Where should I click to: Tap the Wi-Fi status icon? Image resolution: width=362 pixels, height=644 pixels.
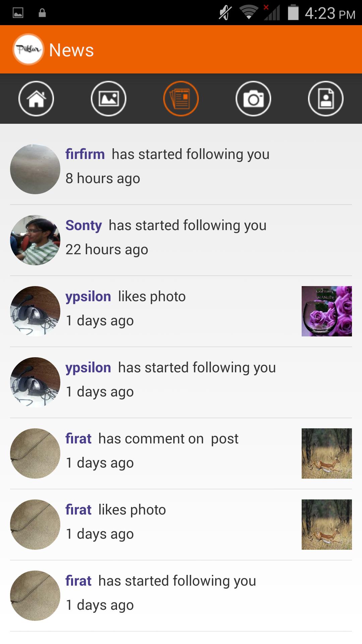coord(248,13)
